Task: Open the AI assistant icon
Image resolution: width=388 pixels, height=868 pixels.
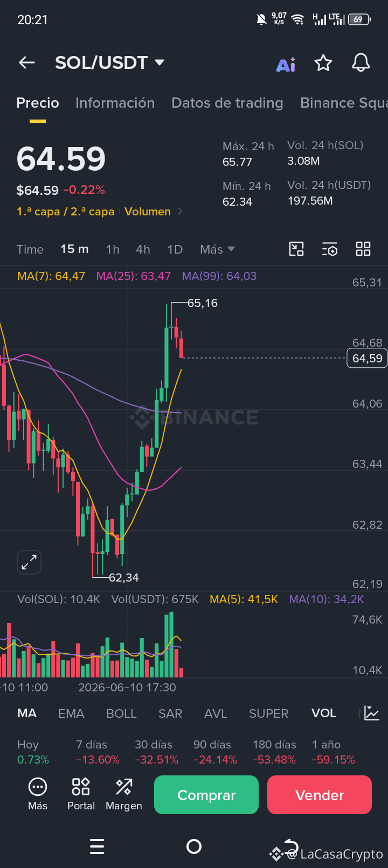Action: pyautogui.click(x=286, y=64)
